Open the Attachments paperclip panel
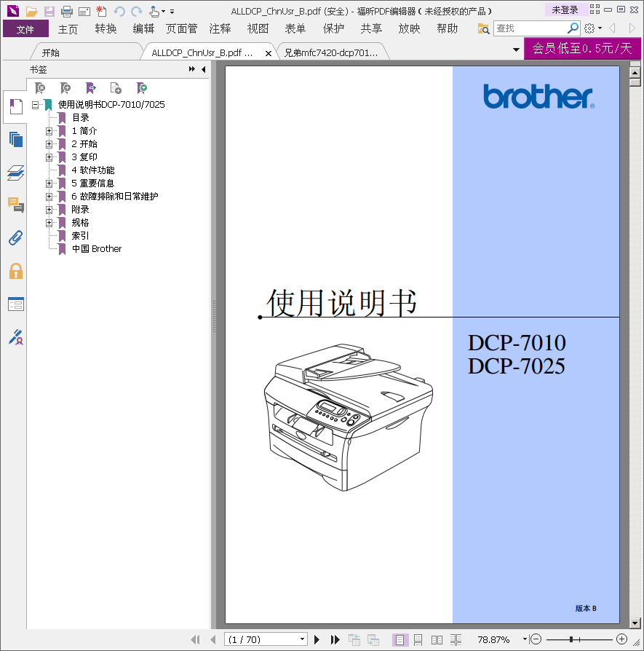 tap(16, 238)
